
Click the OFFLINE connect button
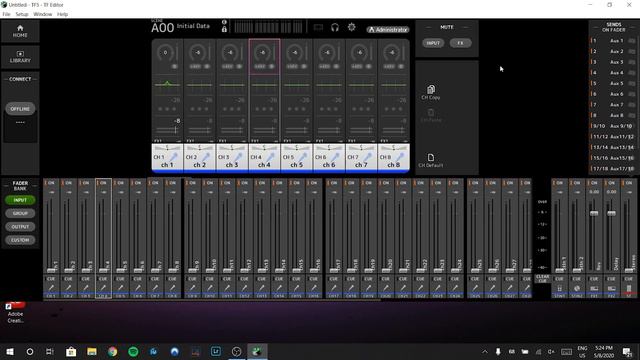coord(20,109)
